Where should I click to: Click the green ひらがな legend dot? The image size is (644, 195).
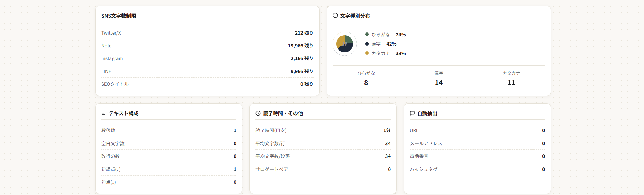(367, 34)
